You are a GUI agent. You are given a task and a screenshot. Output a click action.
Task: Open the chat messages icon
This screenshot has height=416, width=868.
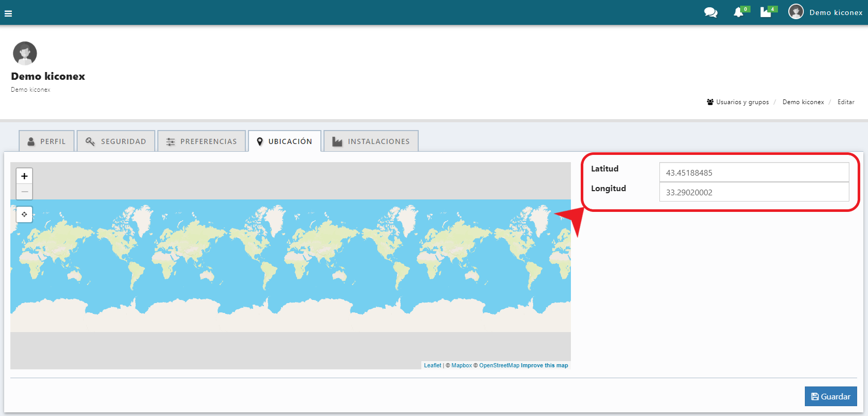pyautogui.click(x=711, y=12)
